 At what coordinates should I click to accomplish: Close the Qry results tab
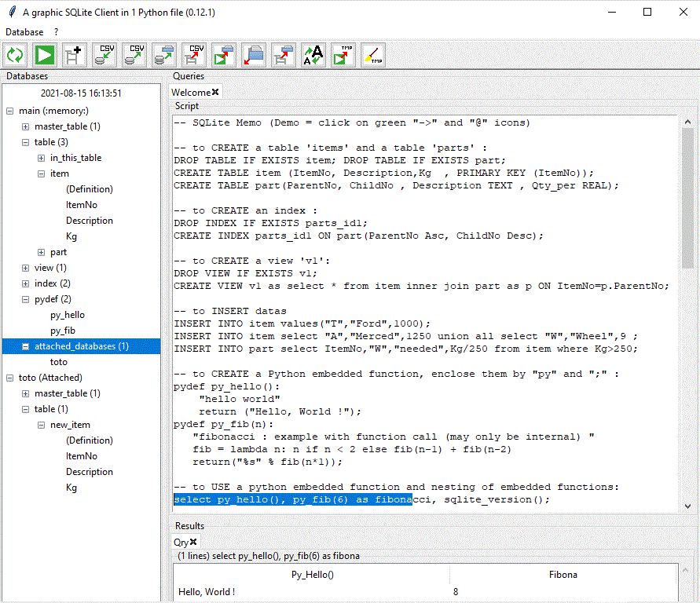click(193, 542)
